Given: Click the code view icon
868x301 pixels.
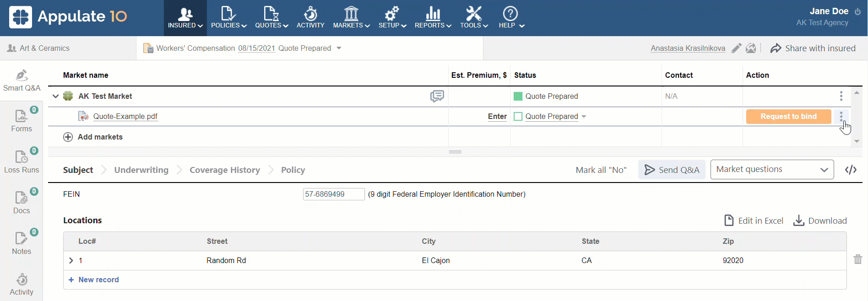Looking at the screenshot, I should pyautogui.click(x=851, y=170).
